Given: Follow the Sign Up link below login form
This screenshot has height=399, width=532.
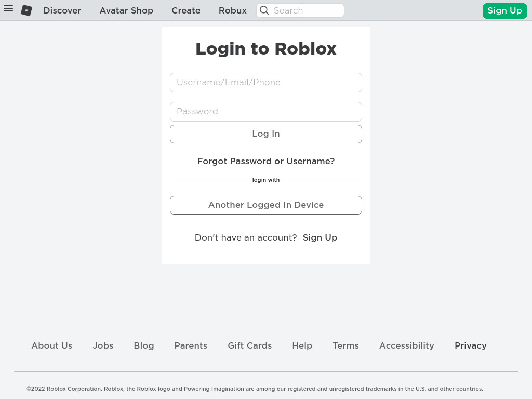Looking at the screenshot, I should (320, 237).
